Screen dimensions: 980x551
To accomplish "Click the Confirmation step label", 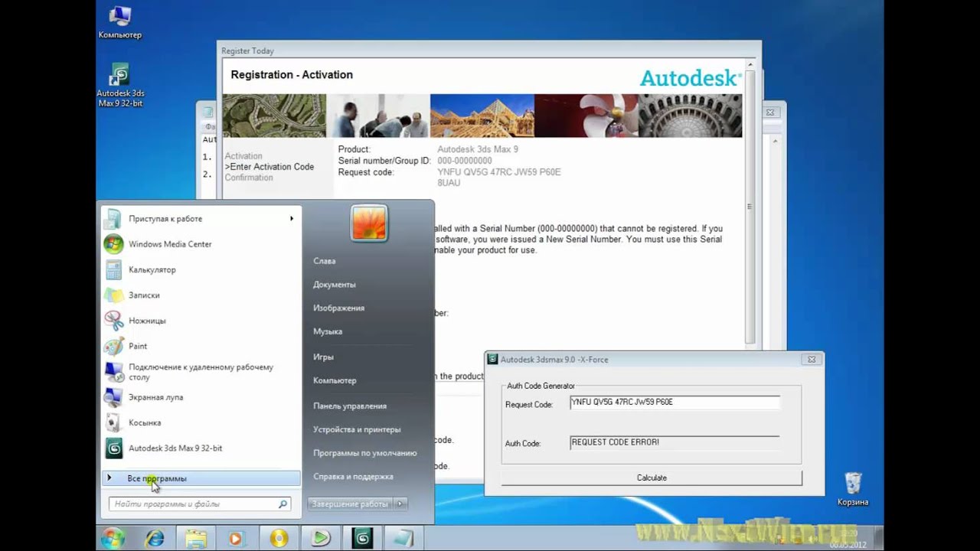I will point(249,178).
